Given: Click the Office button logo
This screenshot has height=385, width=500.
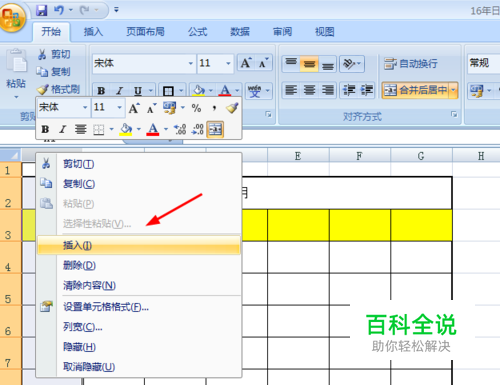Looking at the screenshot, I should [13, 17].
